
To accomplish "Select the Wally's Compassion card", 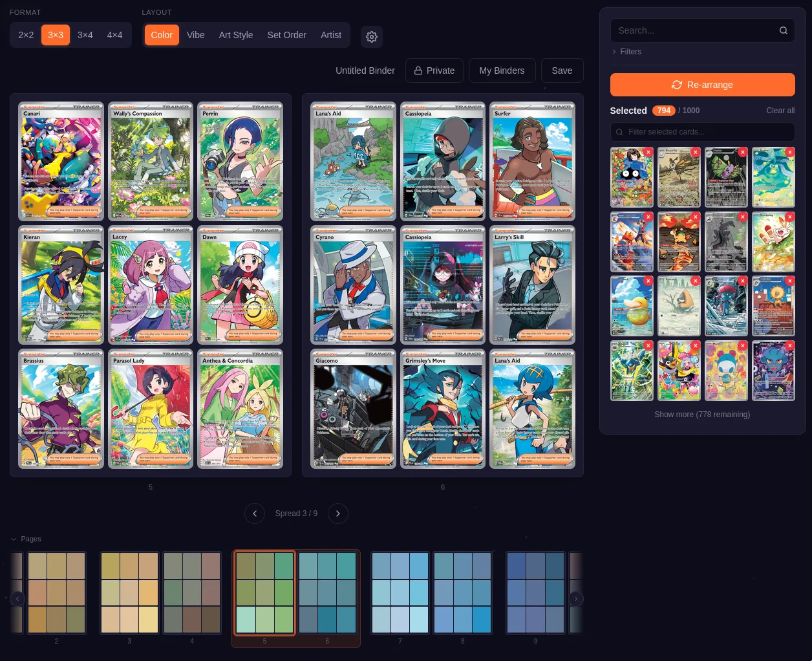I will pos(151,162).
